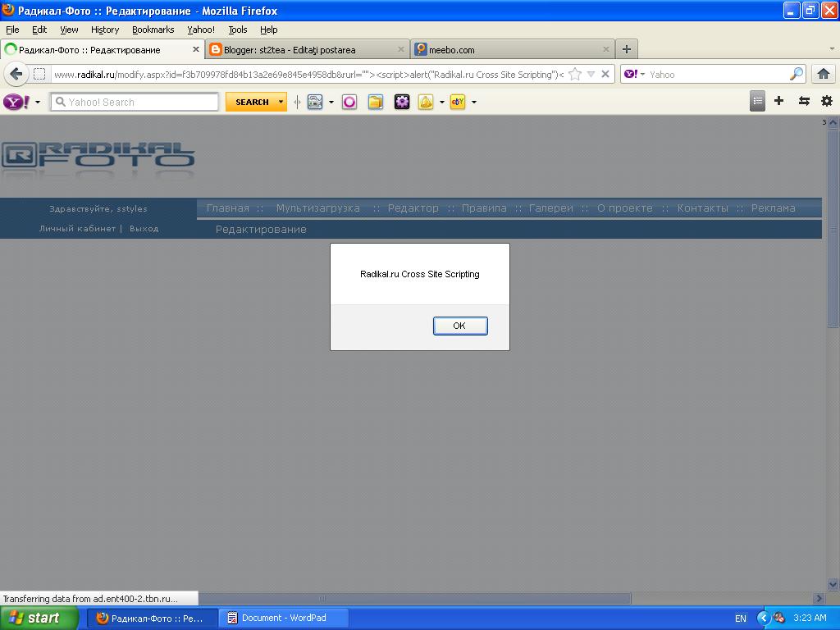The width and height of the screenshot is (840, 630).
Task: Open the SEARCH button dropdown arrow
Action: pyautogui.click(x=281, y=102)
